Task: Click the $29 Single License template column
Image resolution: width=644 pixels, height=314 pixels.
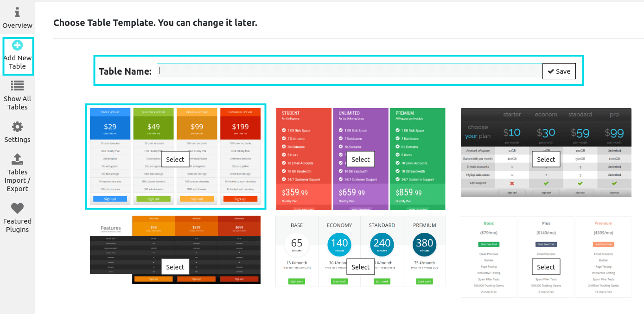Action: (x=110, y=156)
